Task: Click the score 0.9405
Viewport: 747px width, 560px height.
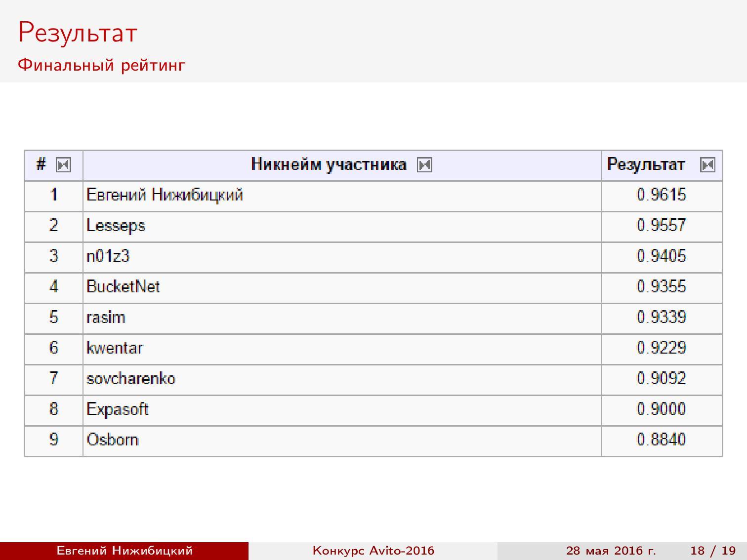Action: tap(662, 256)
